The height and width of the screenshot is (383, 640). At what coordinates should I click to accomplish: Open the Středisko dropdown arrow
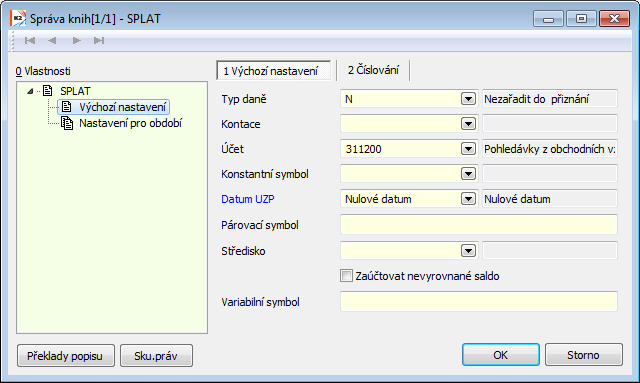468,251
